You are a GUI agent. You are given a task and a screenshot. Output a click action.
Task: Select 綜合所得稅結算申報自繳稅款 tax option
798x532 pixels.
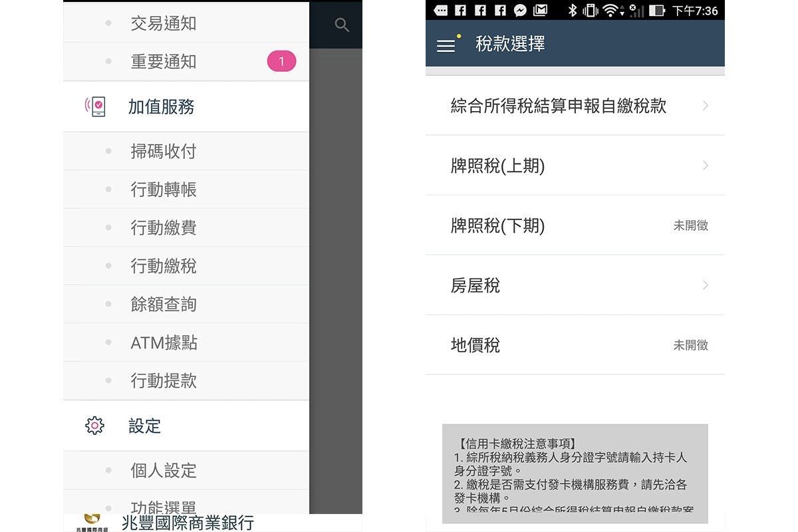tap(575, 106)
